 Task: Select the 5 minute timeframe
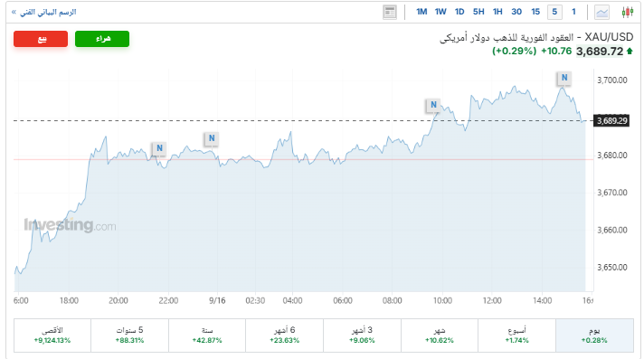click(554, 12)
